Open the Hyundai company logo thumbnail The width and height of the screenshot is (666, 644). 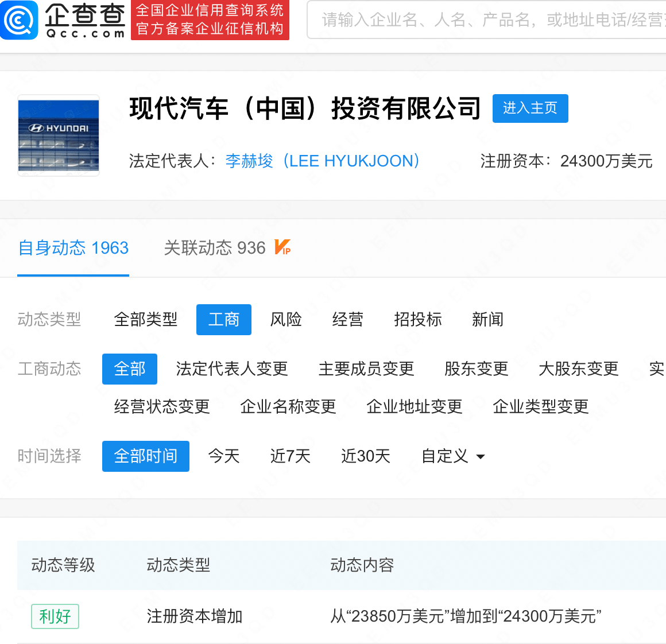pyautogui.click(x=59, y=135)
